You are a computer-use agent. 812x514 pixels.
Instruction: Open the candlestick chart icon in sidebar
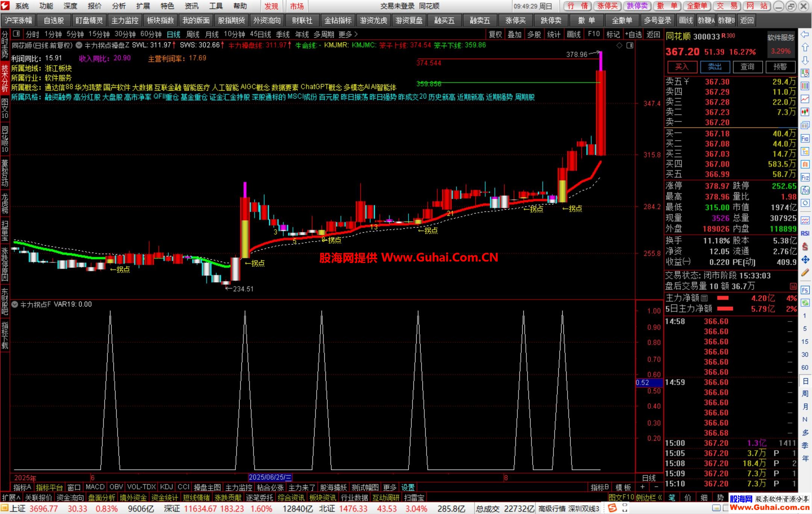pyautogui.click(x=805, y=112)
